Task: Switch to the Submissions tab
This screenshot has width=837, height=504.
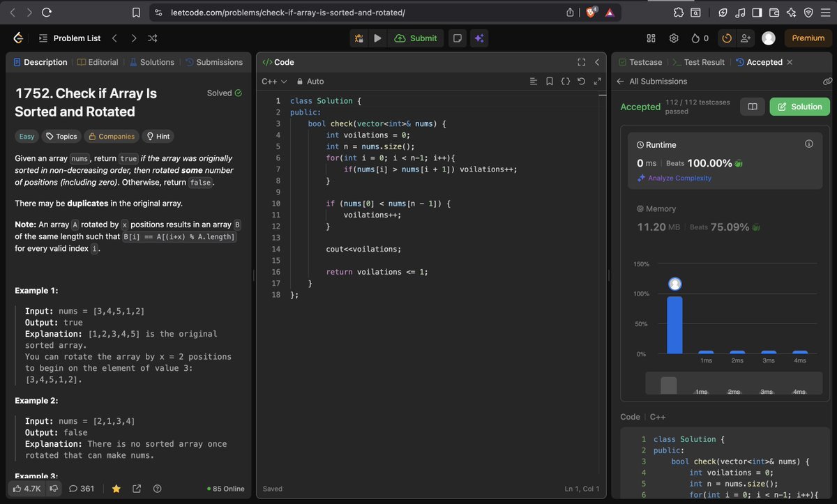Action: (214, 62)
